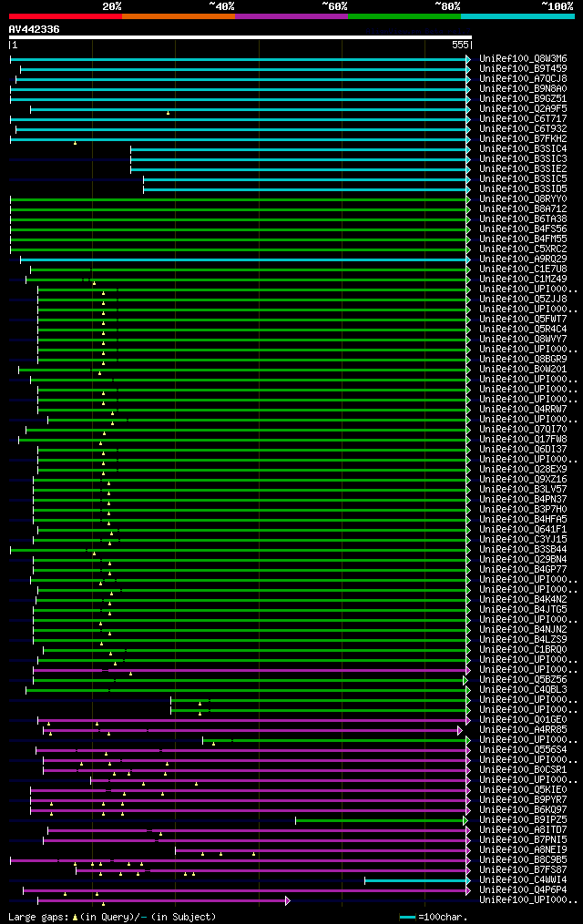Select the UniRef100_B3SID5 entry
Screen dimensions: 583x924
click(524, 189)
